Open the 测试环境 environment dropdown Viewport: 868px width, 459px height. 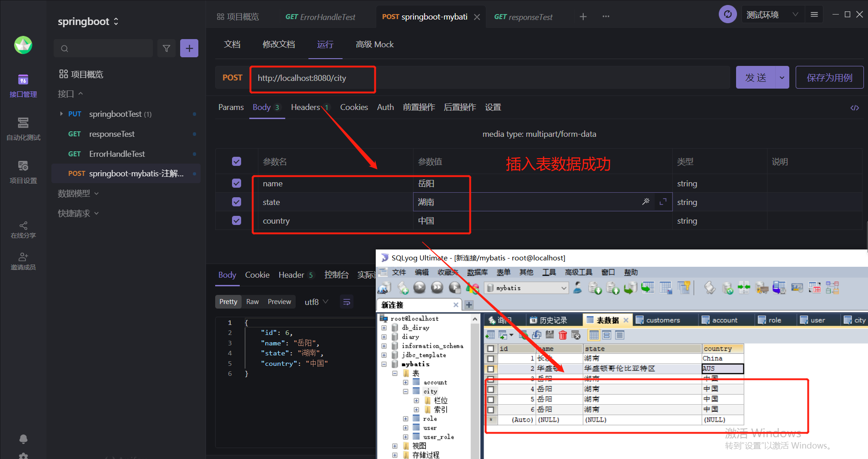(x=772, y=15)
